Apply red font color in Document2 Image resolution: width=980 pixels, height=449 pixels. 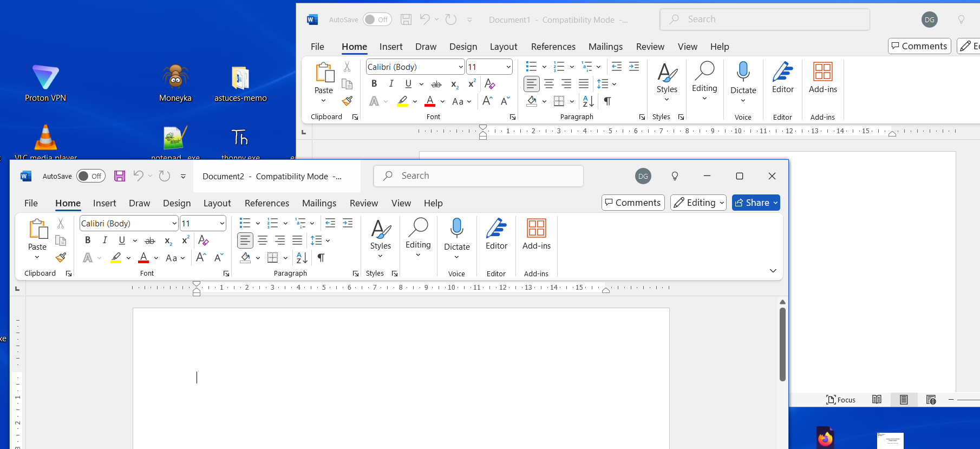143,258
